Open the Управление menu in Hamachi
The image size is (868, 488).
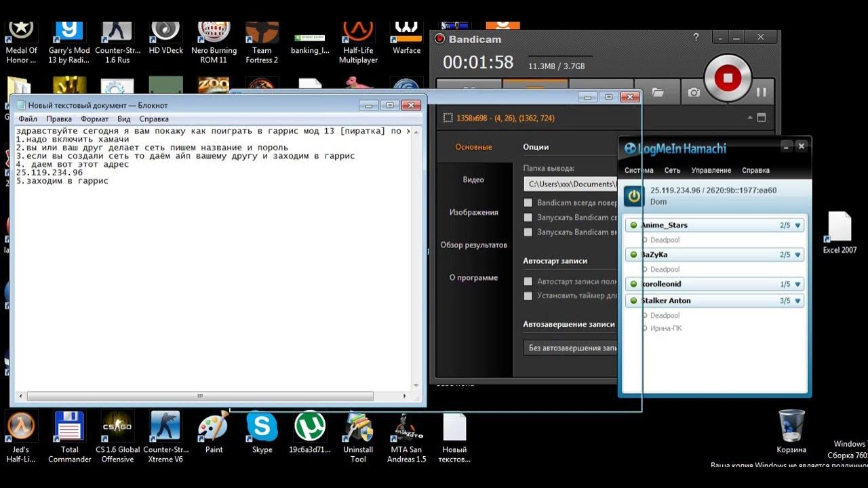pyautogui.click(x=711, y=170)
